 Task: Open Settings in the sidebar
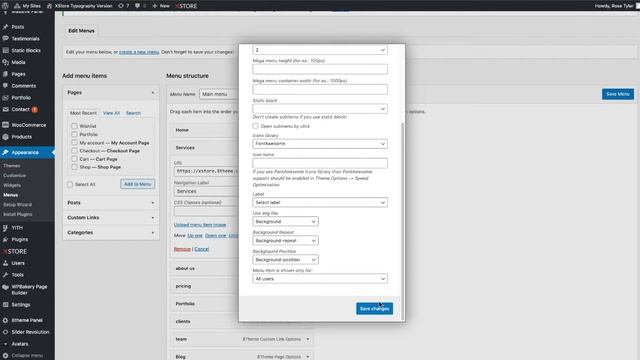[x=21, y=305]
